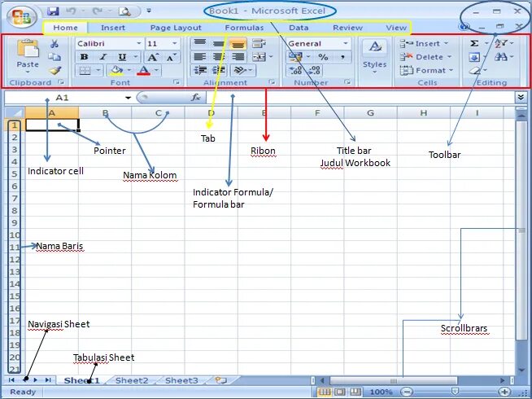Copy selection using the Copy icon
Image resolution: width=532 pixels, height=399 pixels.
tap(55, 57)
